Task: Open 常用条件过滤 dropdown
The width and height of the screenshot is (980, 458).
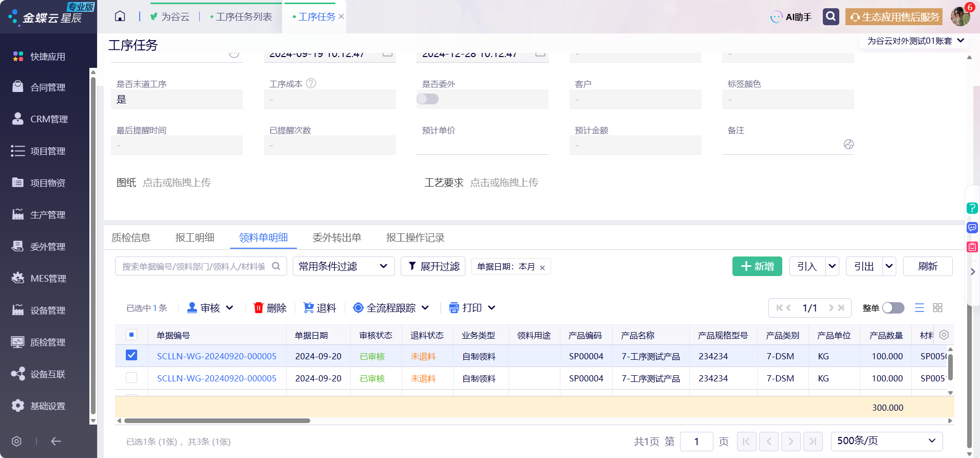Action: pos(343,266)
